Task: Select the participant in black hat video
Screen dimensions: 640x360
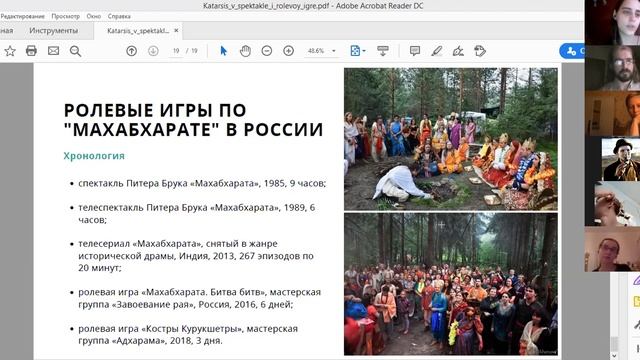Action: click(621, 159)
